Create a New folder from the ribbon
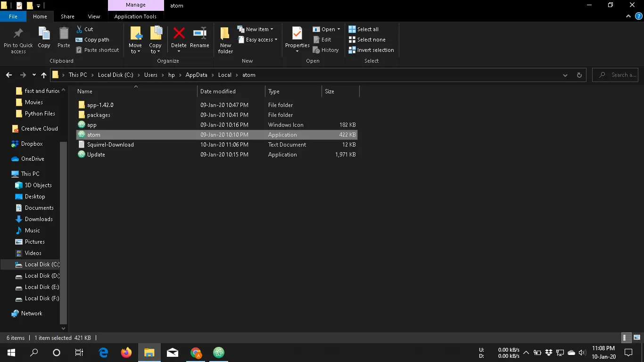The height and width of the screenshot is (362, 644). (x=225, y=40)
